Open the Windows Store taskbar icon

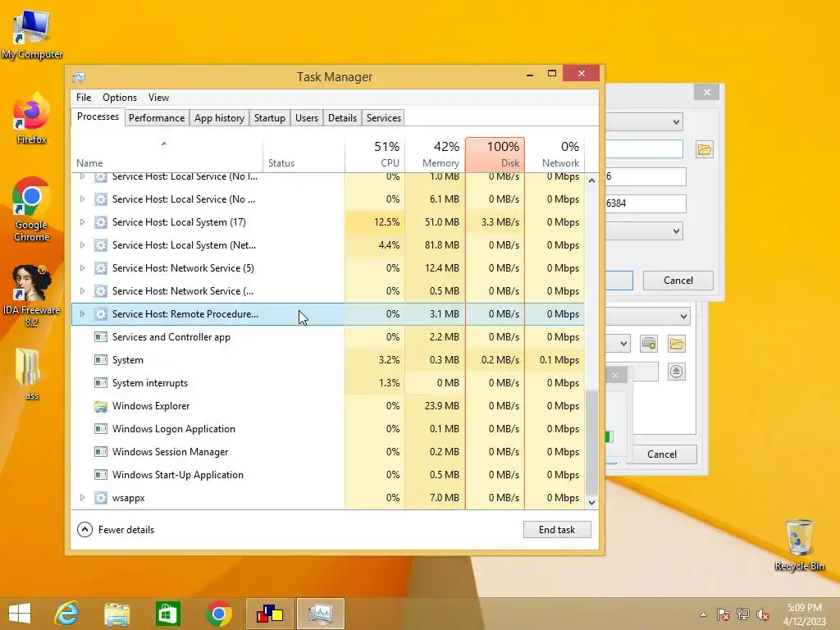coord(167,614)
